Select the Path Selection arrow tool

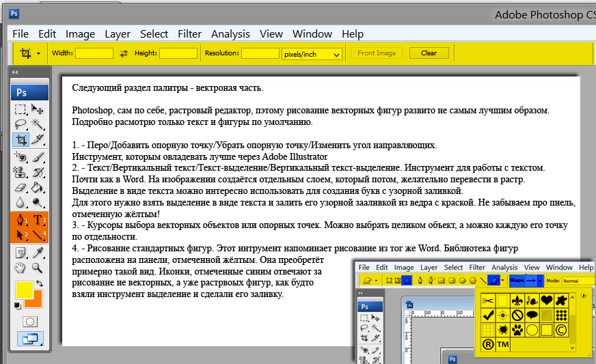tap(21, 234)
